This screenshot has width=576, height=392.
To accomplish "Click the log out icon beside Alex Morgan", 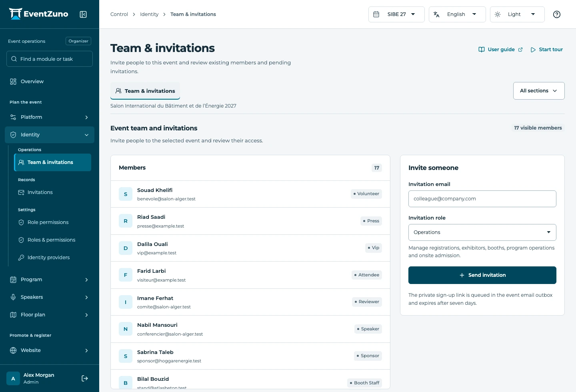I will (x=85, y=378).
